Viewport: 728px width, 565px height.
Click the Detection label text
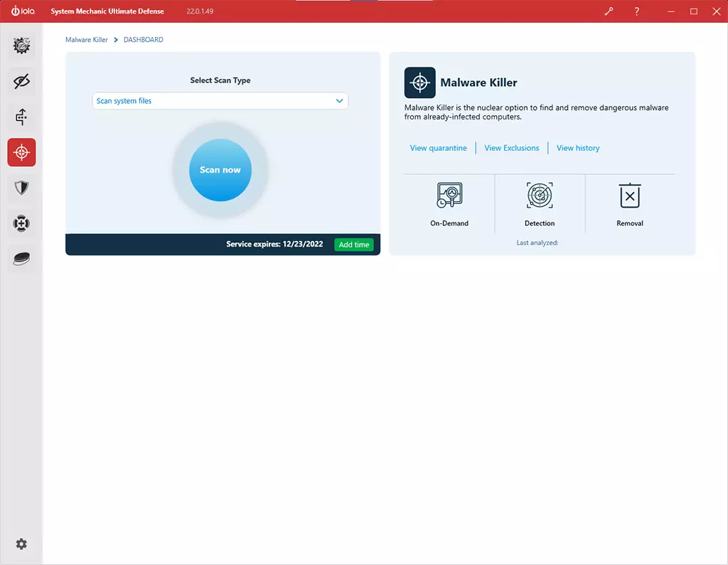(x=540, y=223)
